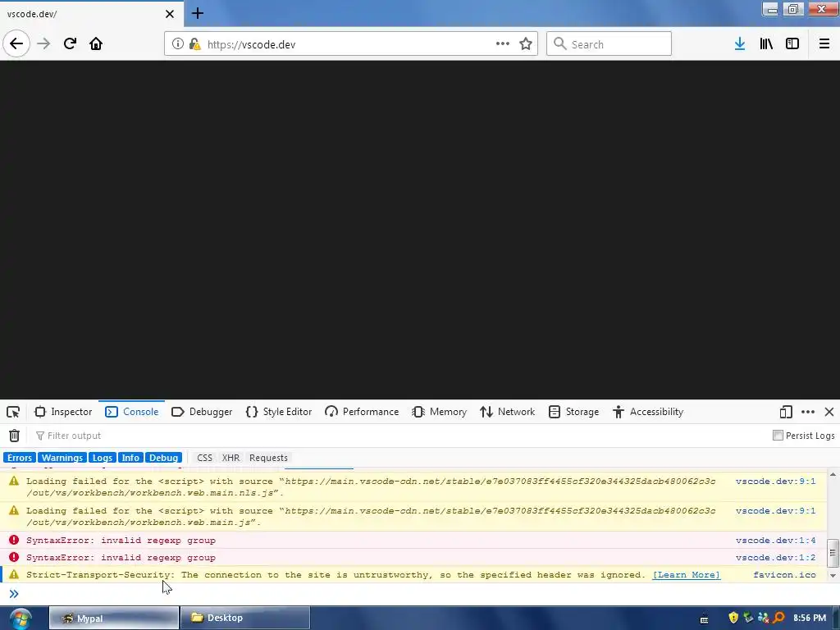Open a new tab with plus button

tap(197, 13)
